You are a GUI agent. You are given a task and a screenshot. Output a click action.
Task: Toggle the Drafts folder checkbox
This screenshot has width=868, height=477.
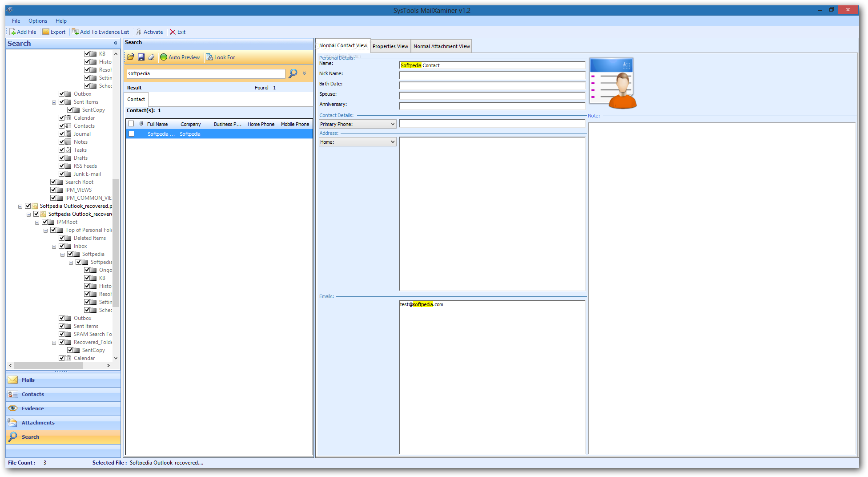[62, 158]
